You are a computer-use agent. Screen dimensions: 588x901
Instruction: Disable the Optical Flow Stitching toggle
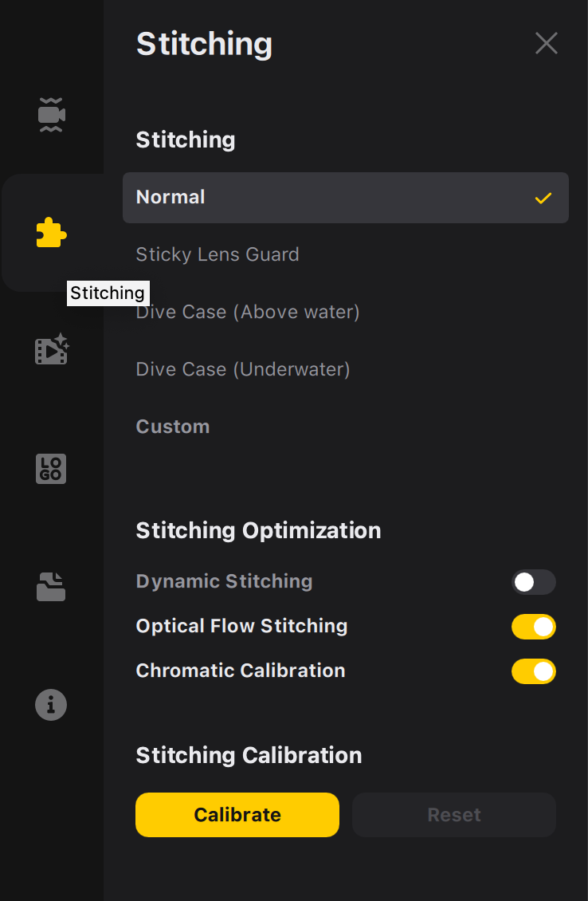[x=534, y=627]
